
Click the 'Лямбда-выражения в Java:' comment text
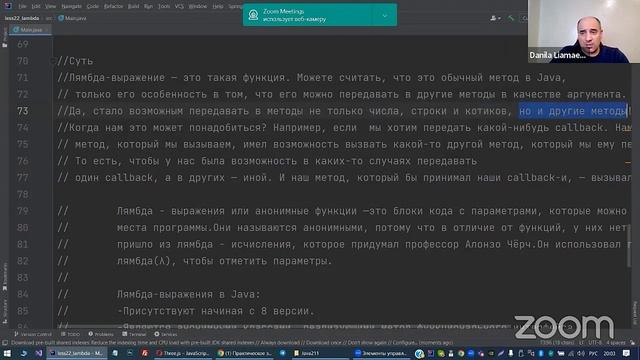pos(189,294)
